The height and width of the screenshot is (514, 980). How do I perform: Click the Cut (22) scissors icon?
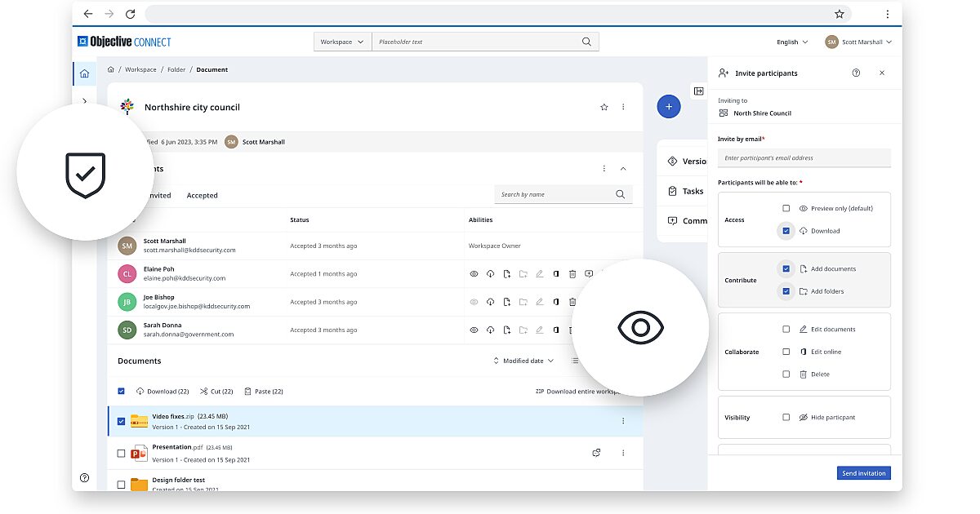coord(204,391)
